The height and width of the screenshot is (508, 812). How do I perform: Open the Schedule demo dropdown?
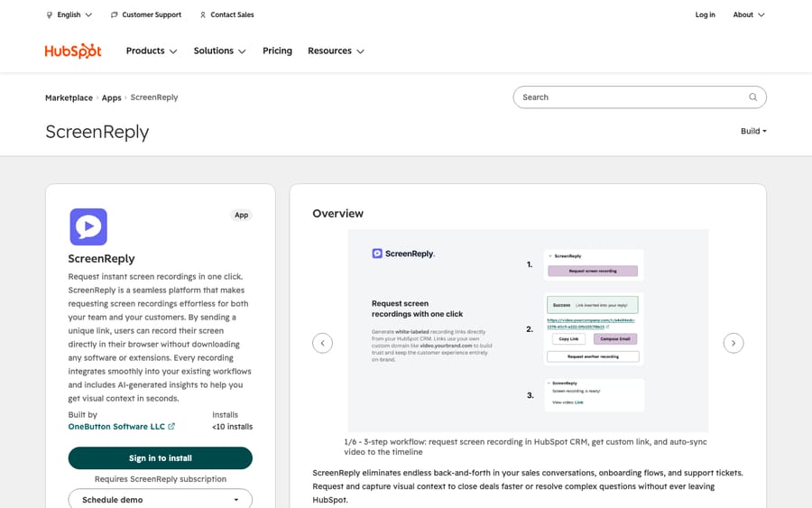161,500
